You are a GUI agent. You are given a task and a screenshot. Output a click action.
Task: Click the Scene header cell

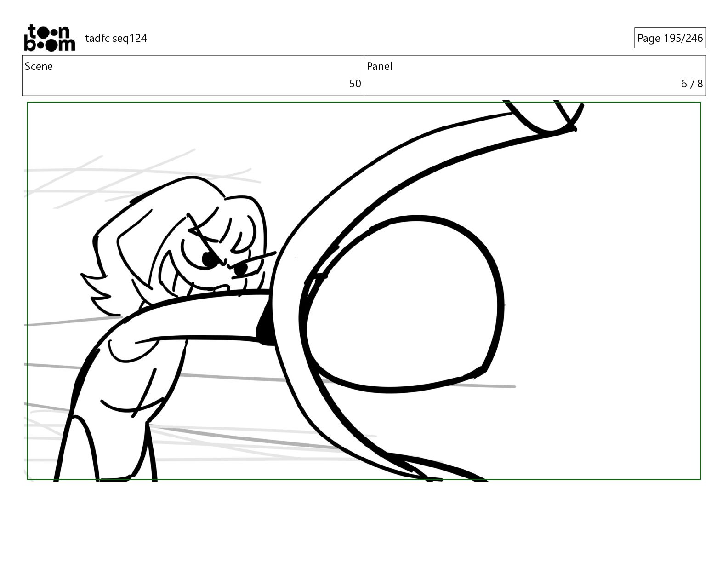point(193,75)
